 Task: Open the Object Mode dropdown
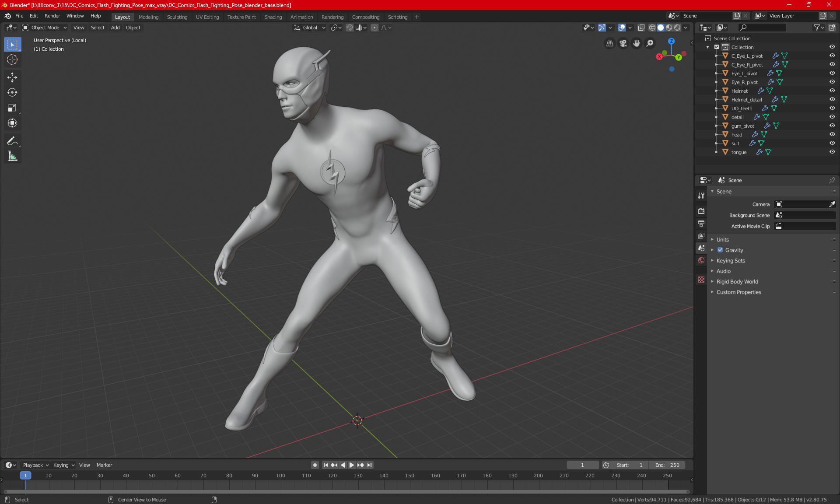click(45, 28)
